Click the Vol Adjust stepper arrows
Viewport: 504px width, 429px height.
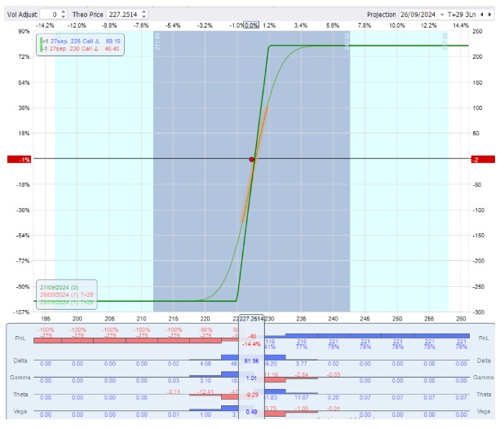coord(64,14)
